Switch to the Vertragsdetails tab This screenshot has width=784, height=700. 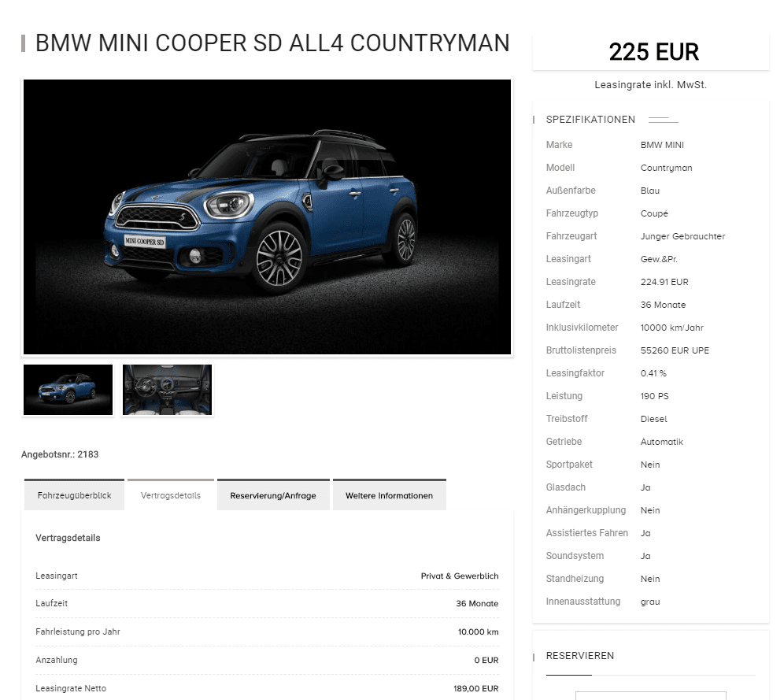[171, 495]
